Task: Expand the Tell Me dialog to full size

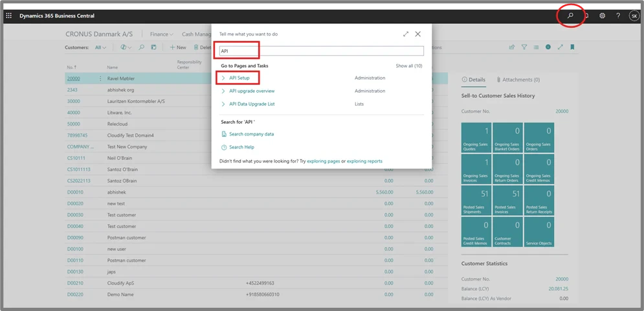Action: (x=406, y=34)
